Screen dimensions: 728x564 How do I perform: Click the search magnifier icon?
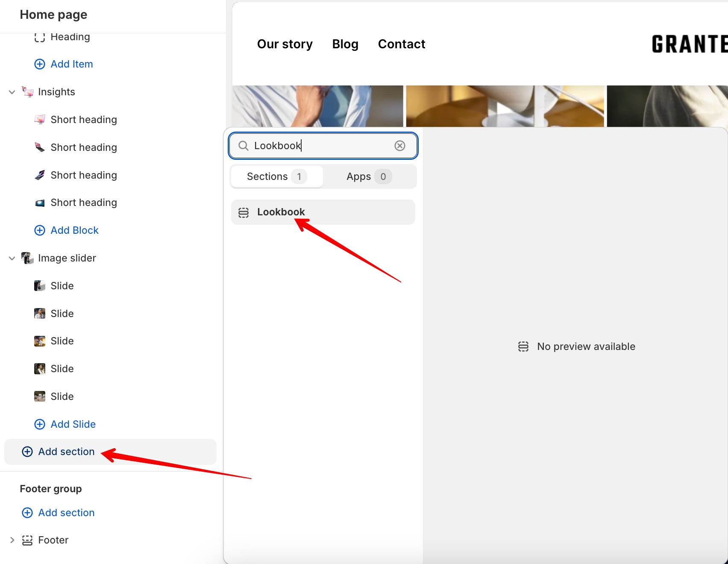tap(244, 146)
